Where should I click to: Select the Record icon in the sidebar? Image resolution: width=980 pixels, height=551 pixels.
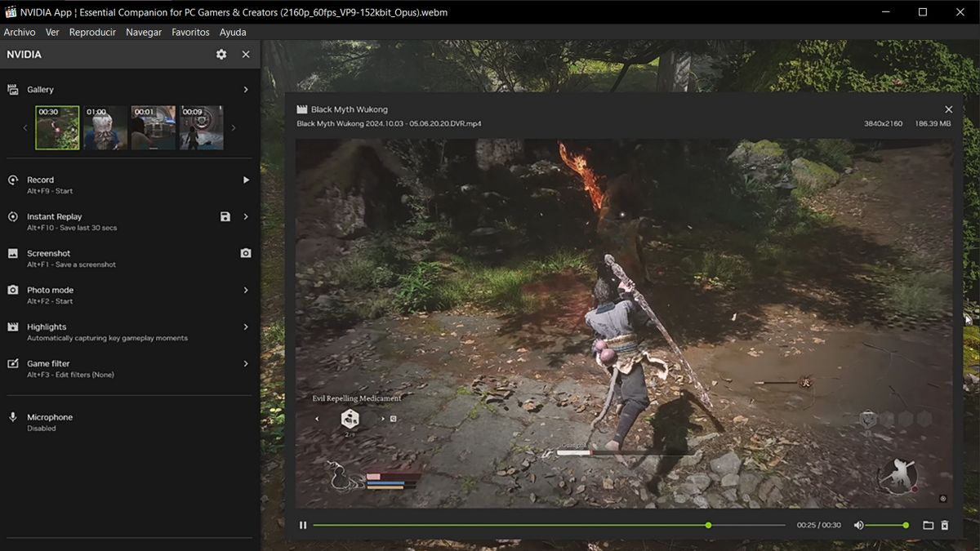[x=12, y=180]
